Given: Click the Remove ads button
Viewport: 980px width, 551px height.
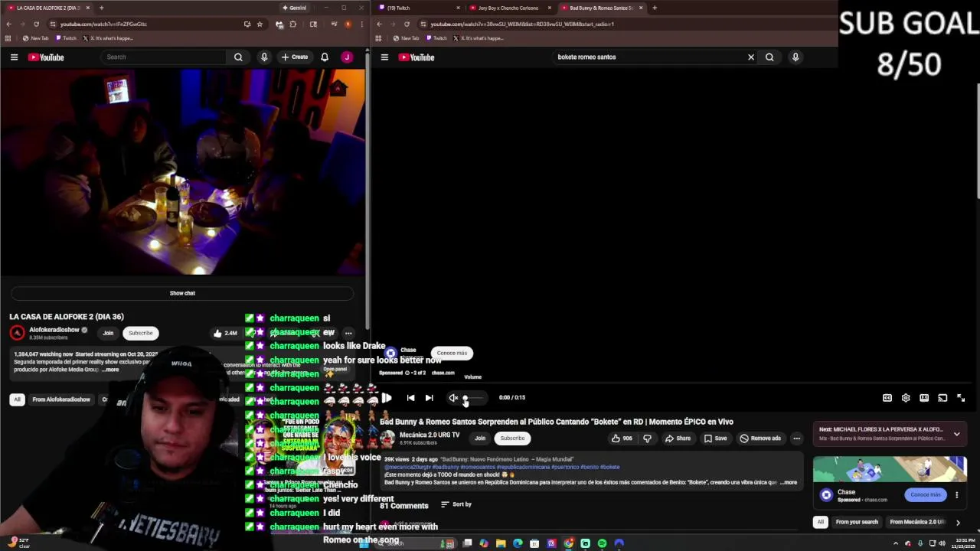Looking at the screenshot, I should click(760, 439).
